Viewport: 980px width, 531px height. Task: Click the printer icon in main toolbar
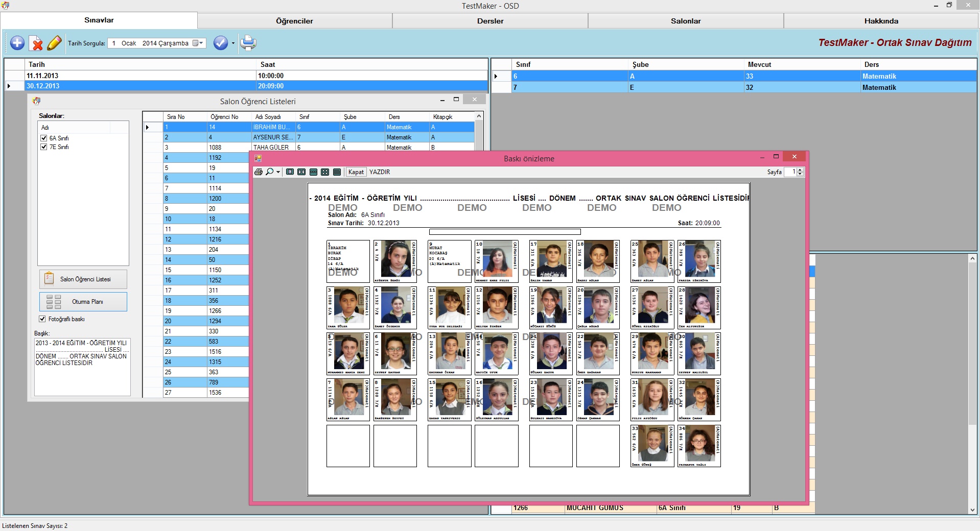(248, 43)
